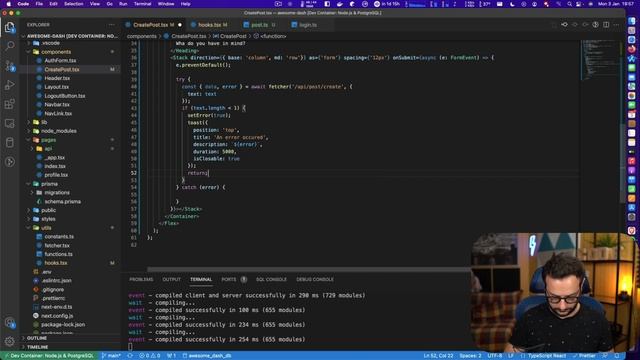Collapse the components folder
Image resolution: width=640 pixels, height=360 pixels.
pos(56,52)
